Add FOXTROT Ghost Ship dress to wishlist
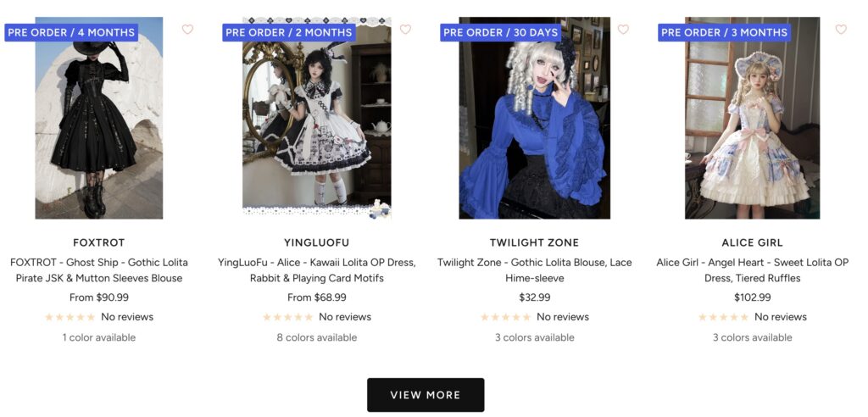The image size is (868, 417). pyautogui.click(x=187, y=30)
